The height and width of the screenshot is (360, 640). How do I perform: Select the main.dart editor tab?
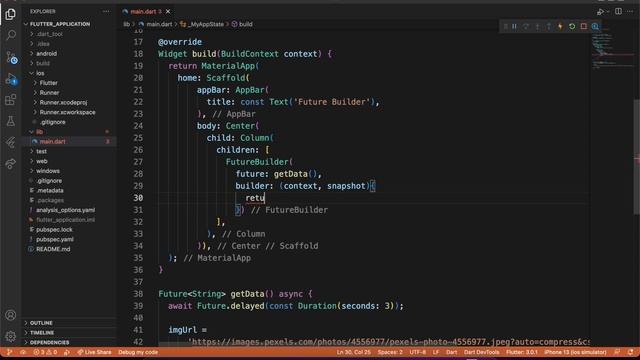point(146,11)
